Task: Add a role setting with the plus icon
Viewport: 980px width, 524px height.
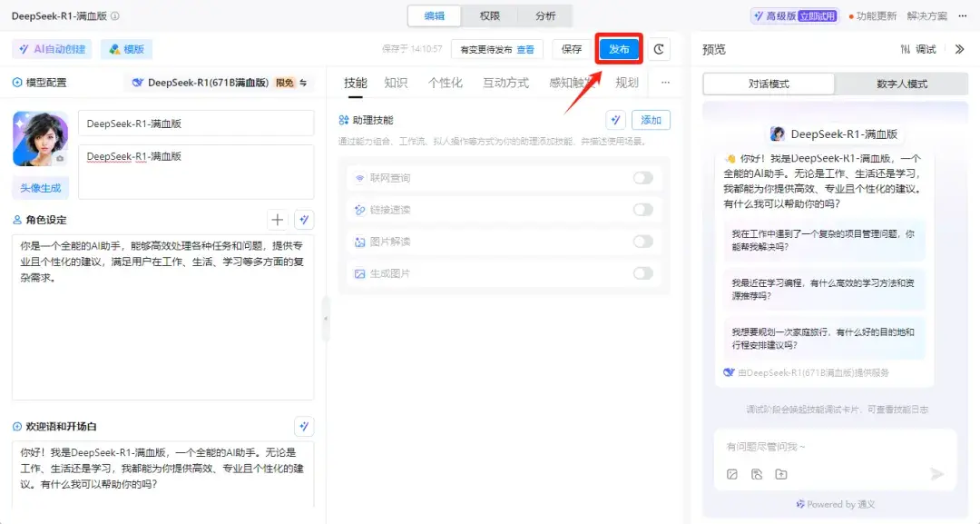Action: pos(277,220)
